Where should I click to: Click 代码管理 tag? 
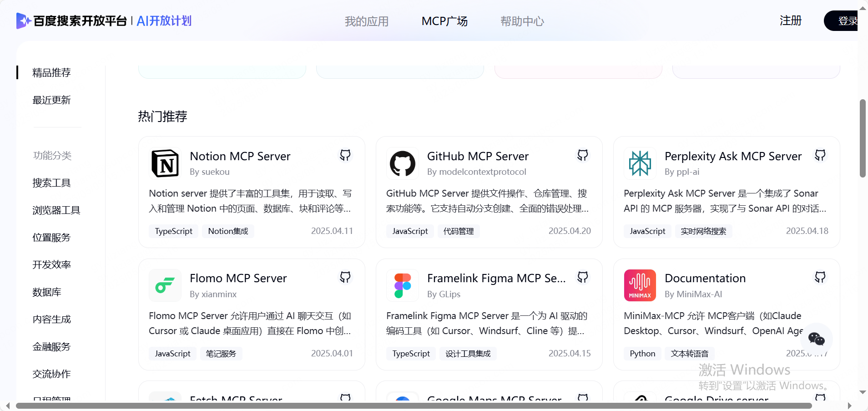click(x=459, y=231)
